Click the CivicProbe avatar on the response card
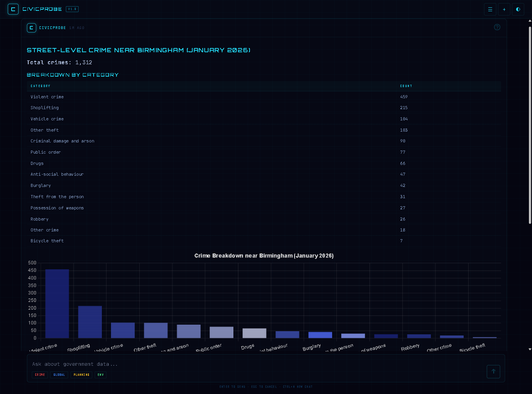This screenshot has height=394, width=532. point(31,27)
